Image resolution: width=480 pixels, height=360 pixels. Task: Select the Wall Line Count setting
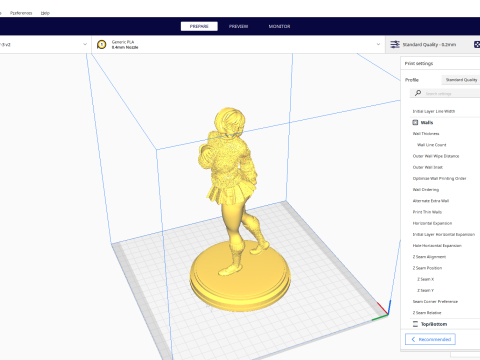coord(432,145)
